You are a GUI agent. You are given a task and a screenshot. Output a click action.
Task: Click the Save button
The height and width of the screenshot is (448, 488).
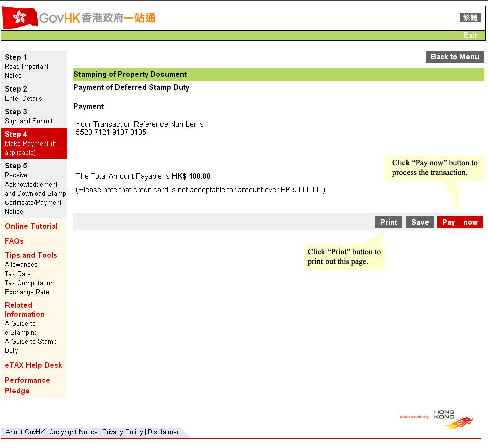click(x=420, y=222)
